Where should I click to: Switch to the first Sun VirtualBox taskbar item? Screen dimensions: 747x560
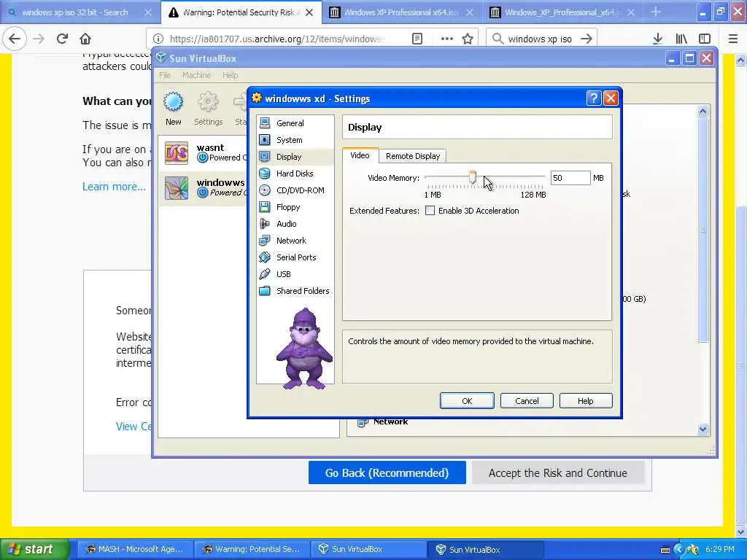pyautogui.click(x=369, y=549)
